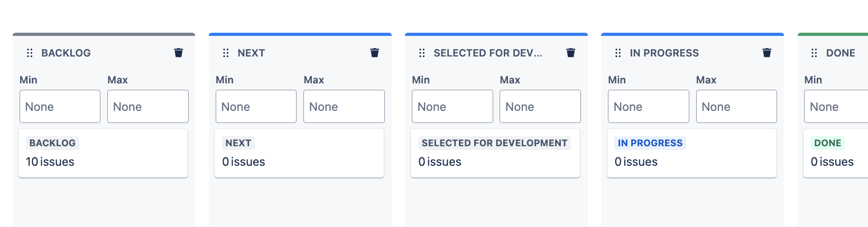Screen dimensions: 868x227
Task: Select drag handle of Selected for Dev column
Action: point(422,53)
